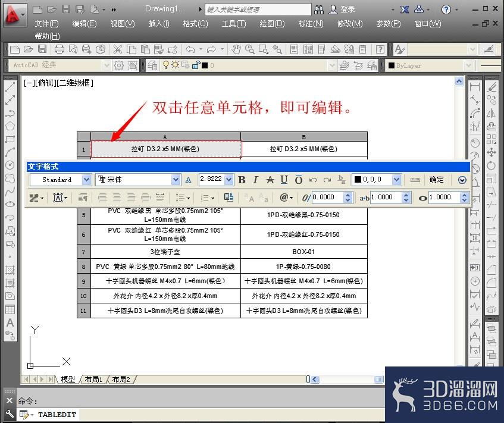Expand the AutoCAD 经典 workspace dropdown
The height and width of the screenshot is (423, 504).
(x=107, y=65)
